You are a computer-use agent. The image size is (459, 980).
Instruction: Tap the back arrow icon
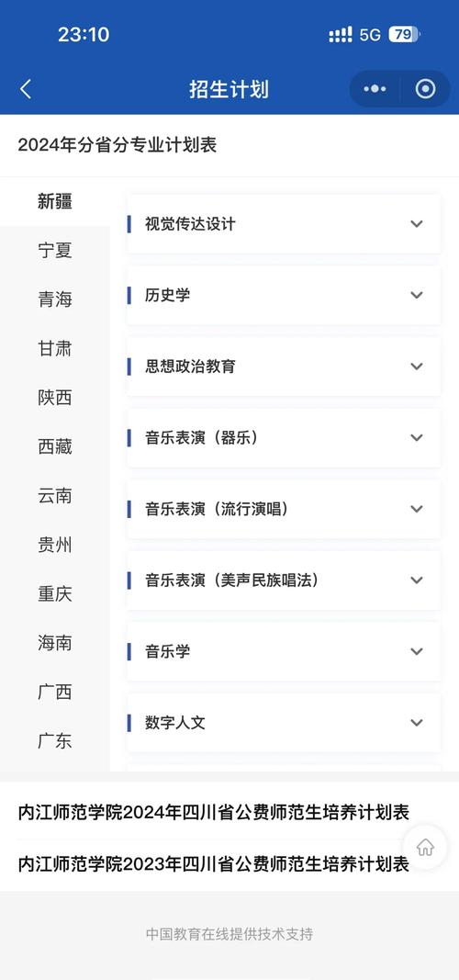point(26,89)
